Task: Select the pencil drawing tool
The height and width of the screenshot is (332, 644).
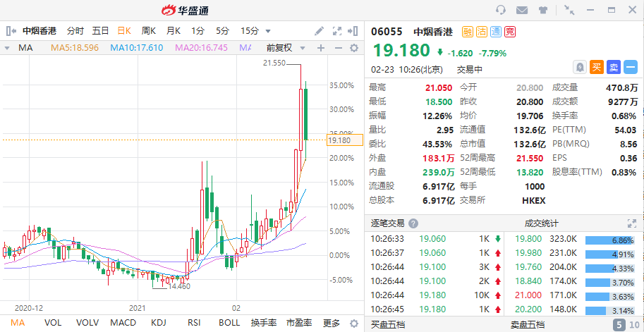Action: (x=319, y=31)
